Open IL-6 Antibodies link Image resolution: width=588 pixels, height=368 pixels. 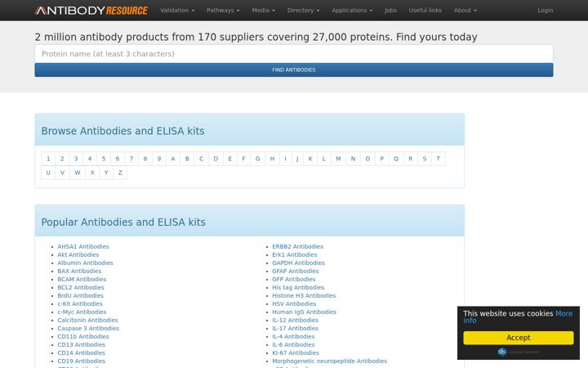pyautogui.click(x=293, y=345)
